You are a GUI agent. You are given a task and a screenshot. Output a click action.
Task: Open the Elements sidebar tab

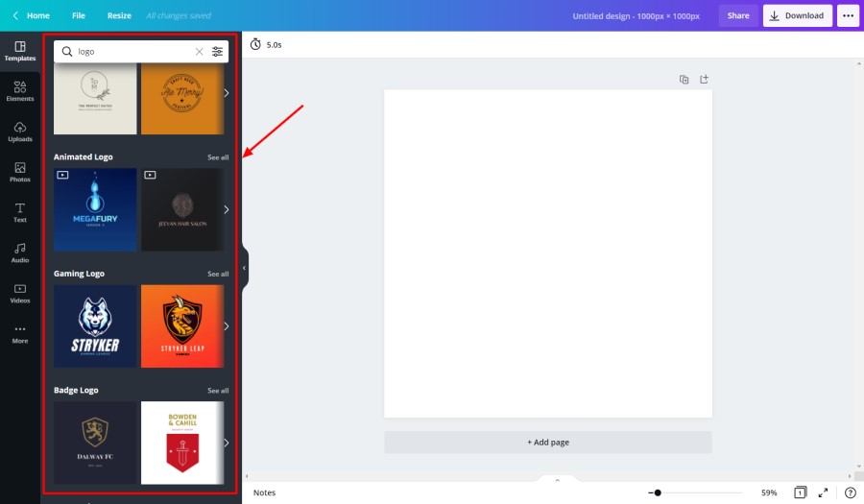(x=20, y=91)
